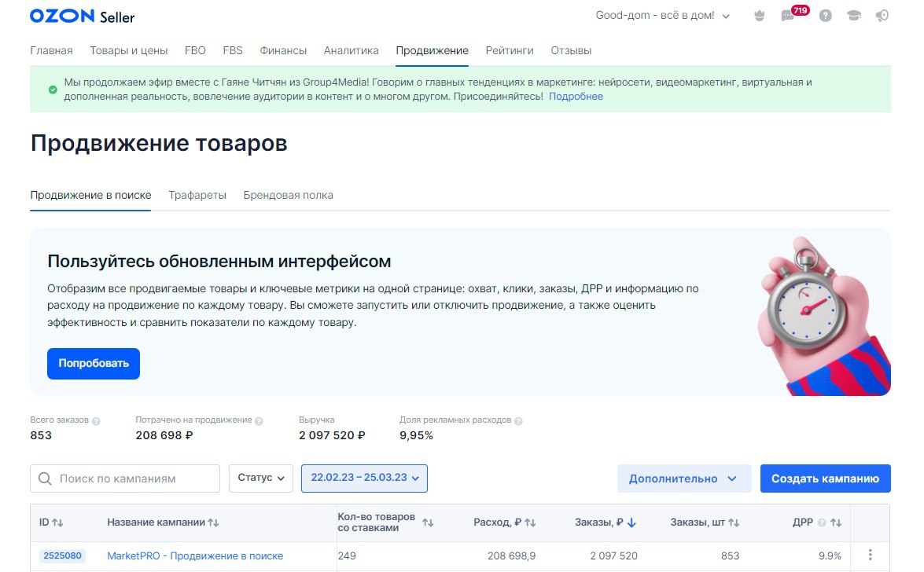Click campaign ID 2525080 badge
The width and height of the screenshot is (924, 572).
pos(62,555)
